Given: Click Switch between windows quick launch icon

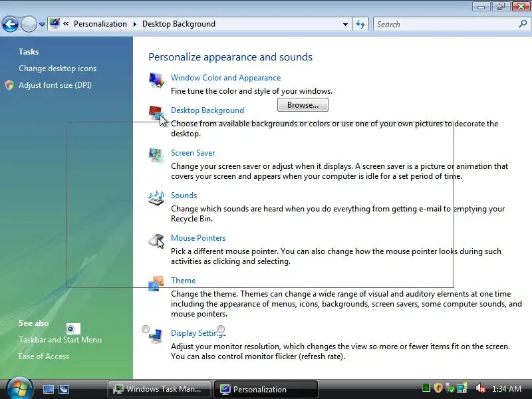Looking at the screenshot, I should 63,389.
